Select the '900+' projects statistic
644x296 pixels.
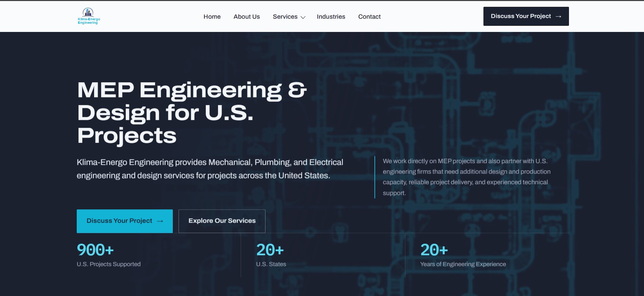click(95, 250)
